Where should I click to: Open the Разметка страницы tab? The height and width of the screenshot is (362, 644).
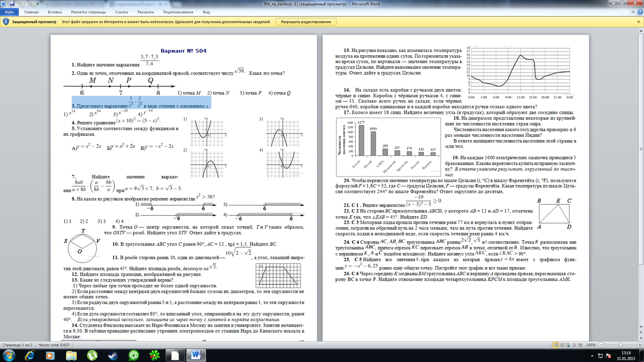89,11
